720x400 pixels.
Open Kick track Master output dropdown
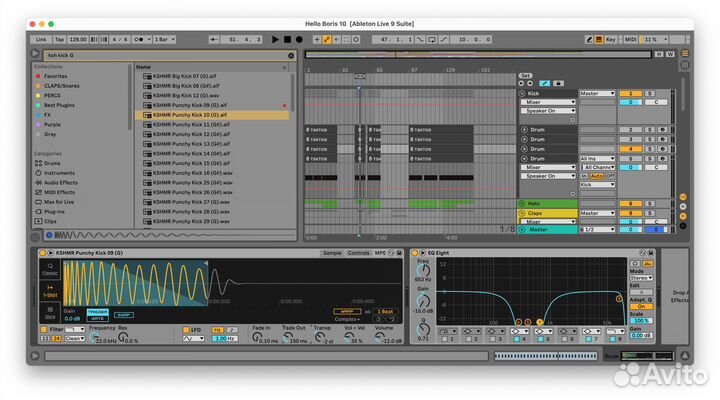[596, 94]
